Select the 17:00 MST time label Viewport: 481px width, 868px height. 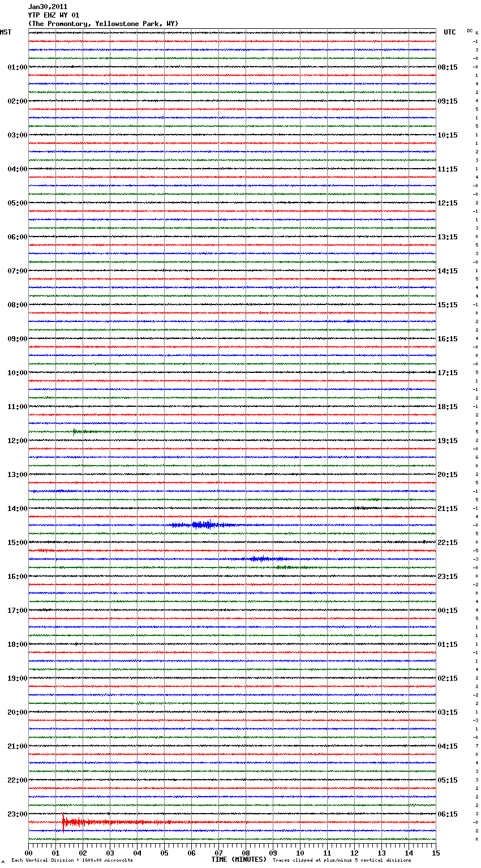(x=17, y=611)
